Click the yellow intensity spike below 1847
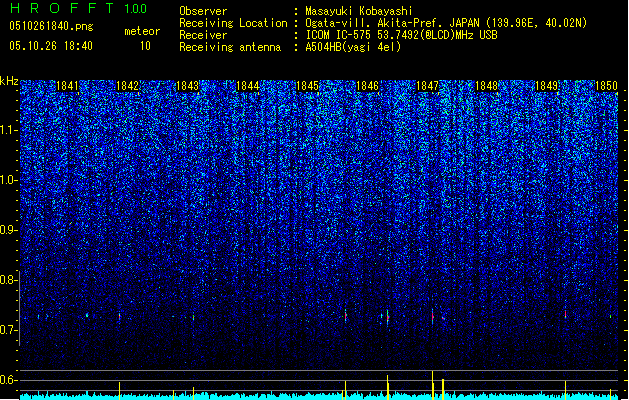The image size is (629, 400). (x=432, y=385)
